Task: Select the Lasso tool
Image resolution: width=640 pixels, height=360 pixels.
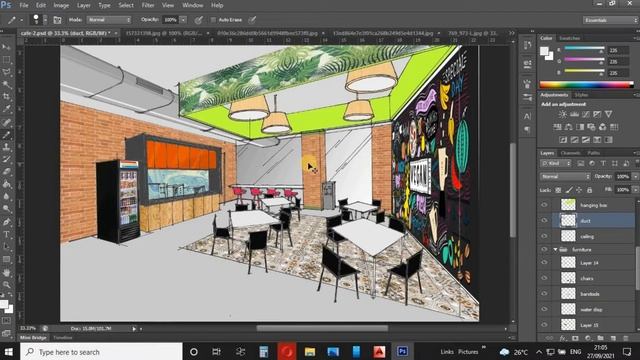Action: (6, 72)
